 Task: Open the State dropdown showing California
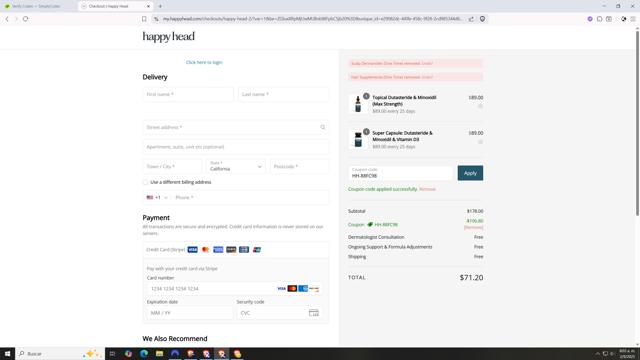coord(236,167)
